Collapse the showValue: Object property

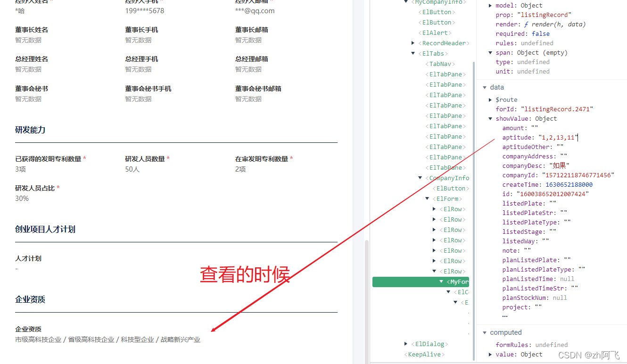tap(491, 118)
